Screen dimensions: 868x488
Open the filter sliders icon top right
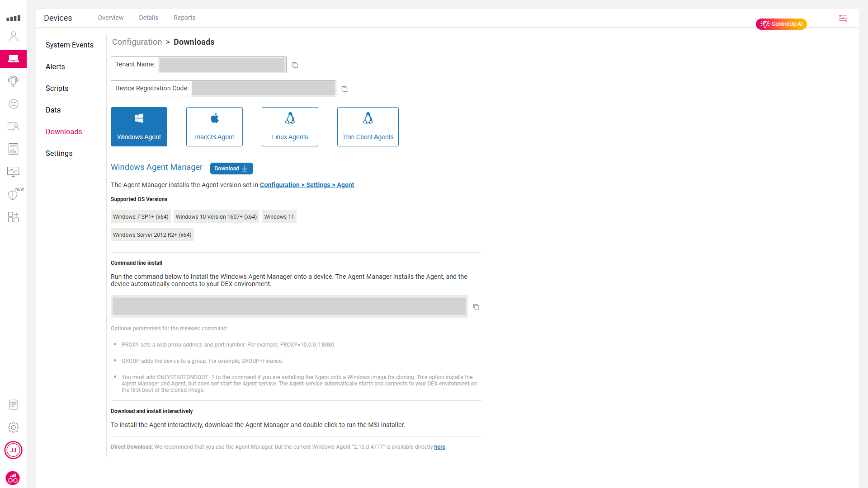(x=843, y=18)
